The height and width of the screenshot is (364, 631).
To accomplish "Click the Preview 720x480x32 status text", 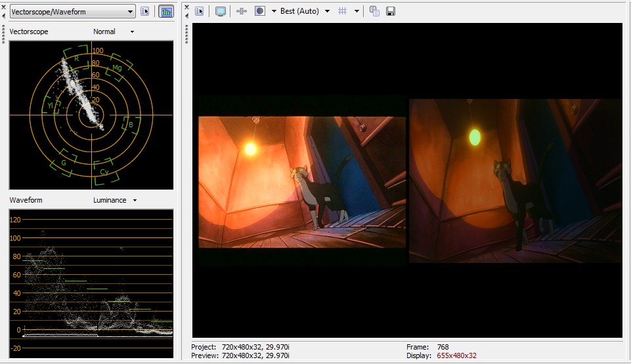I will [x=240, y=355].
